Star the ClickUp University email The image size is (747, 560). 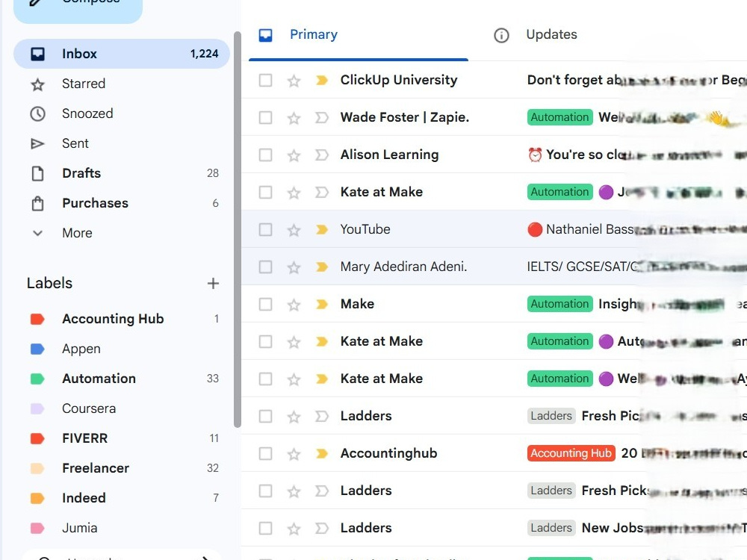[294, 81]
